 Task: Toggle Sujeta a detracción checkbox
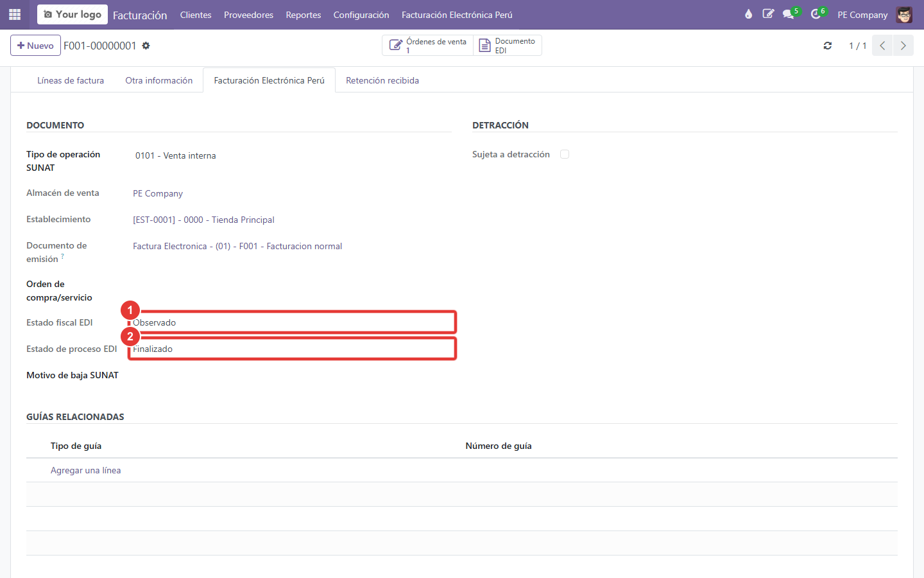click(565, 154)
